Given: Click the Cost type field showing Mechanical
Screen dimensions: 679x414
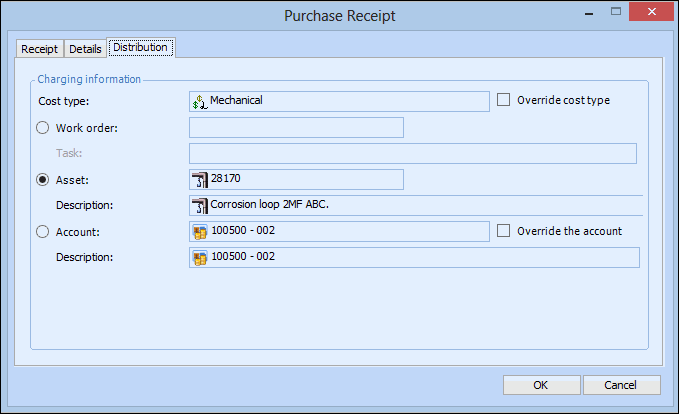Looking at the screenshot, I should point(345,101).
